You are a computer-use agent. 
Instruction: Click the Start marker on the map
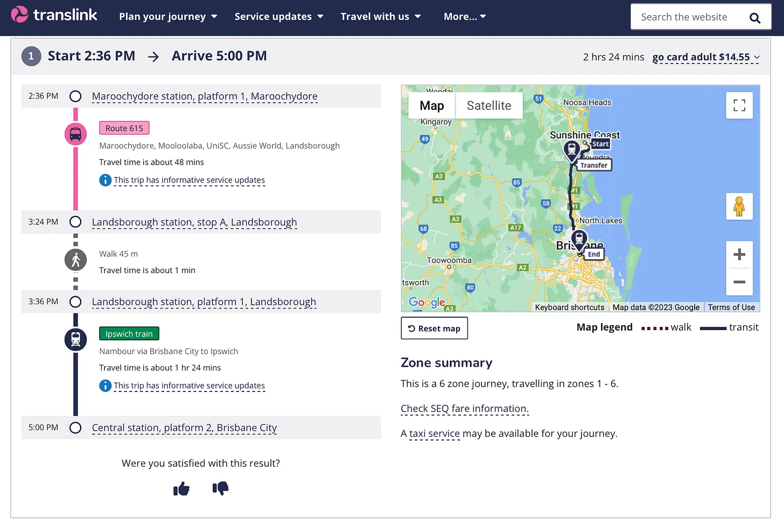click(600, 144)
